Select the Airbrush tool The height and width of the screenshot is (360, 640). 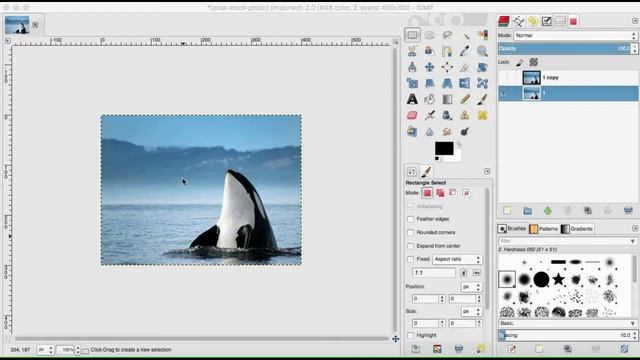coord(429,115)
